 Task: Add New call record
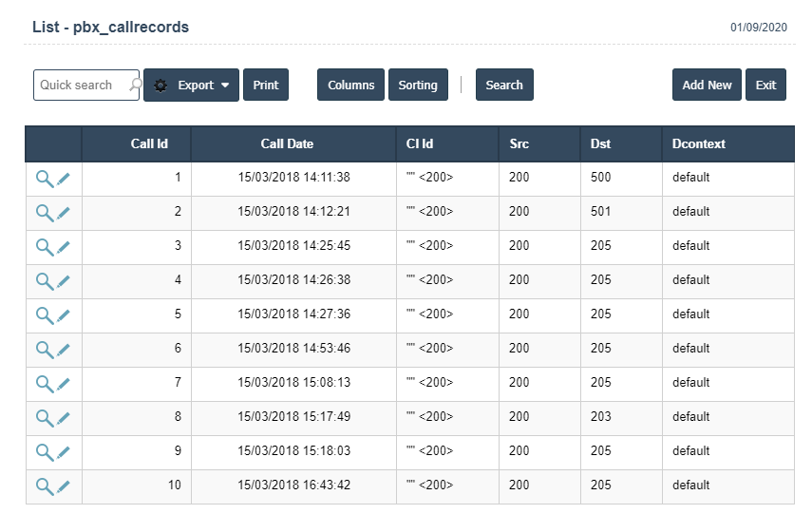[707, 86]
